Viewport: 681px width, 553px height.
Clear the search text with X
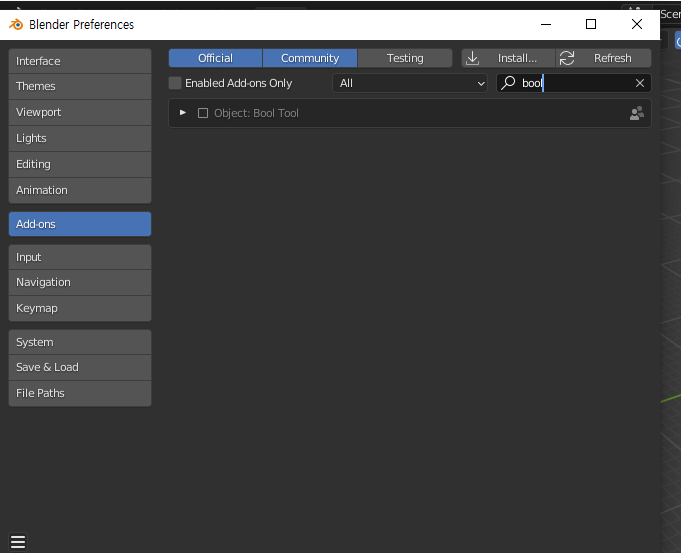[x=640, y=83]
